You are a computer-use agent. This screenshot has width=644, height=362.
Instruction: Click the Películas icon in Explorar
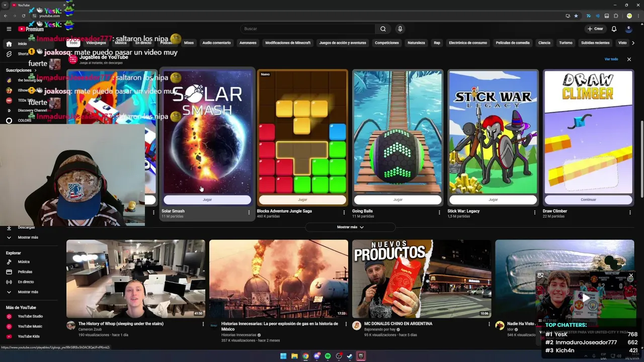pyautogui.click(x=9, y=272)
